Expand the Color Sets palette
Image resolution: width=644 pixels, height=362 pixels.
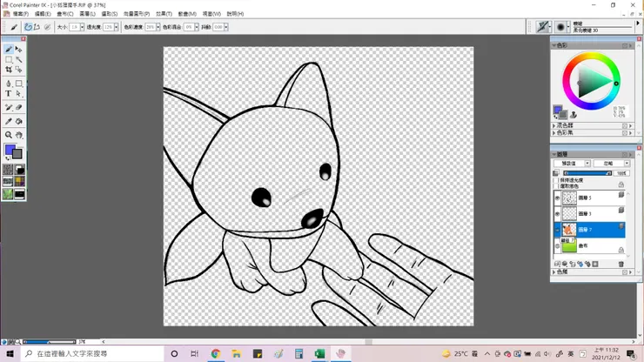(554, 133)
